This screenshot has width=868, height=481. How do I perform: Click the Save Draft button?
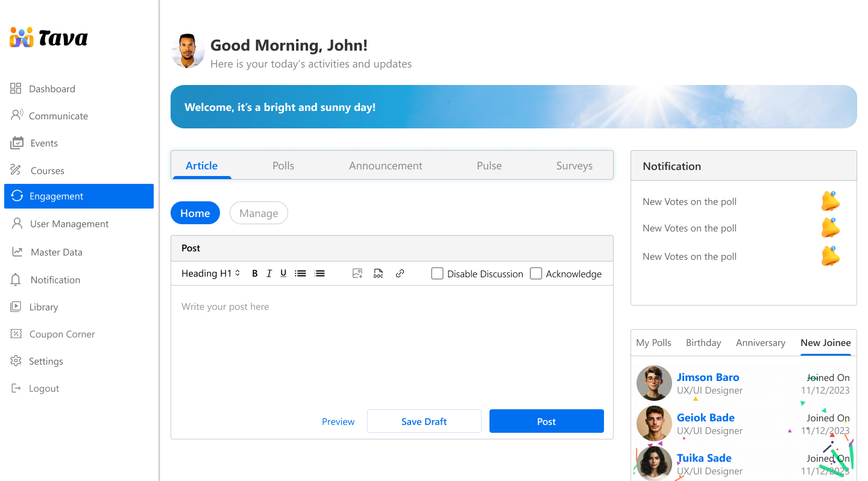tap(424, 421)
